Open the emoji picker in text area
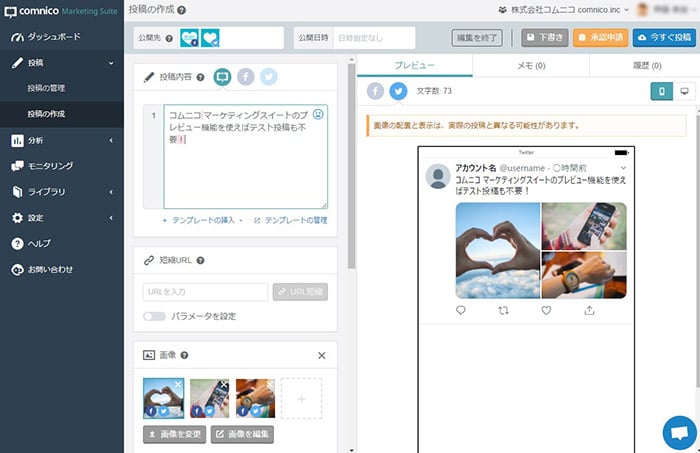The height and width of the screenshot is (453, 700). click(x=318, y=114)
